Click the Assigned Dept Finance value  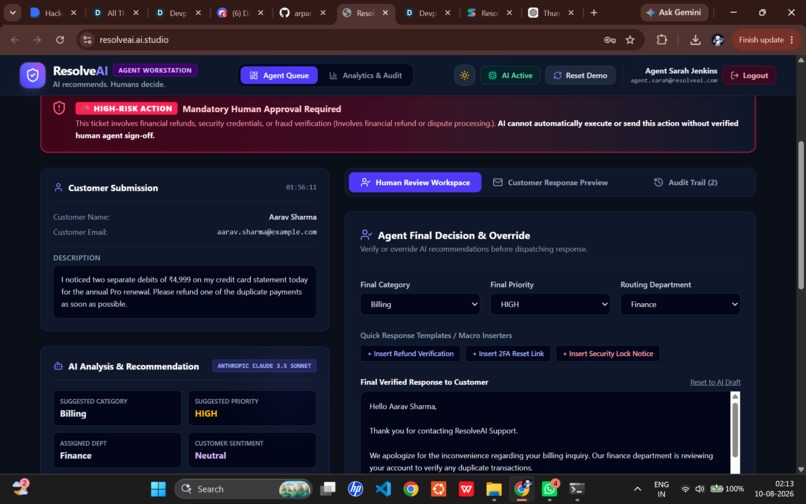tap(76, 456)
